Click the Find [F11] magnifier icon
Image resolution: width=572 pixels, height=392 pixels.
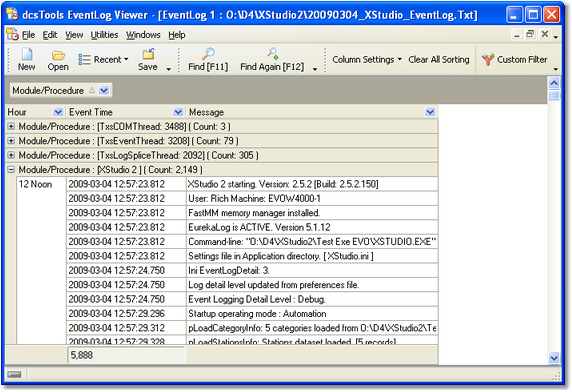(x=208, y=54)
